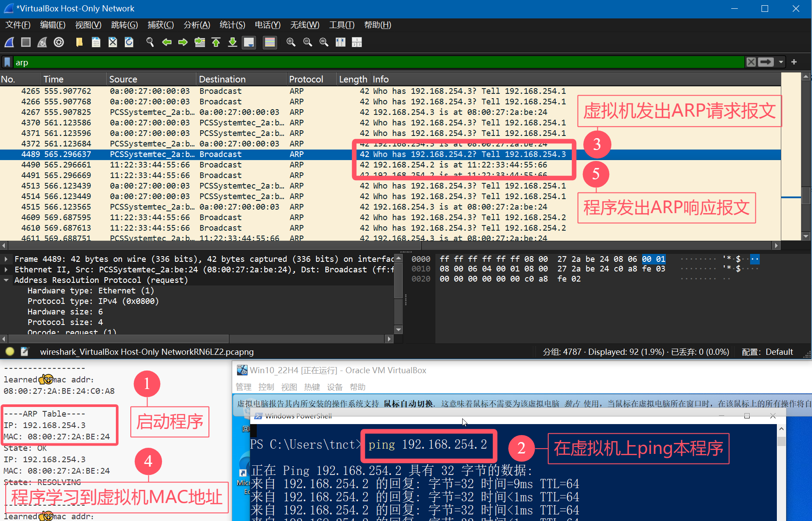Screen dimensions: 812x521
Task: Toggle packet list colorization
Action: pyautogui.click(x=269, y=42)
